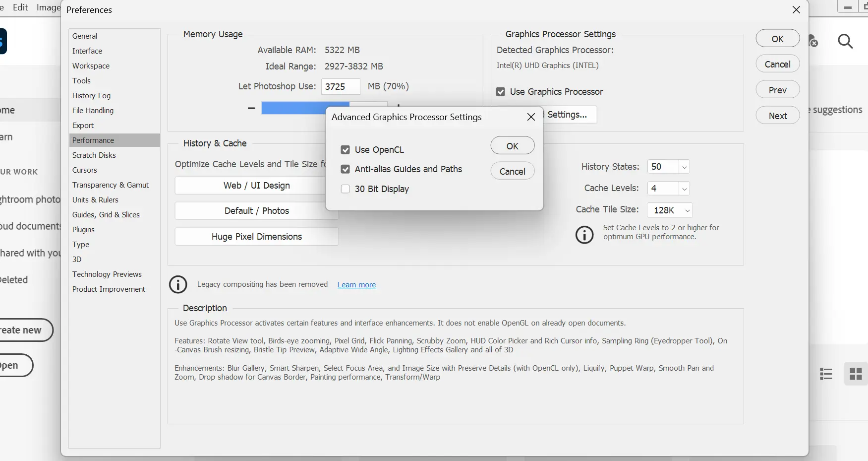
Task: Close the Advanced Graphics Processor Settings dialog
Action: tap(531, 117)
